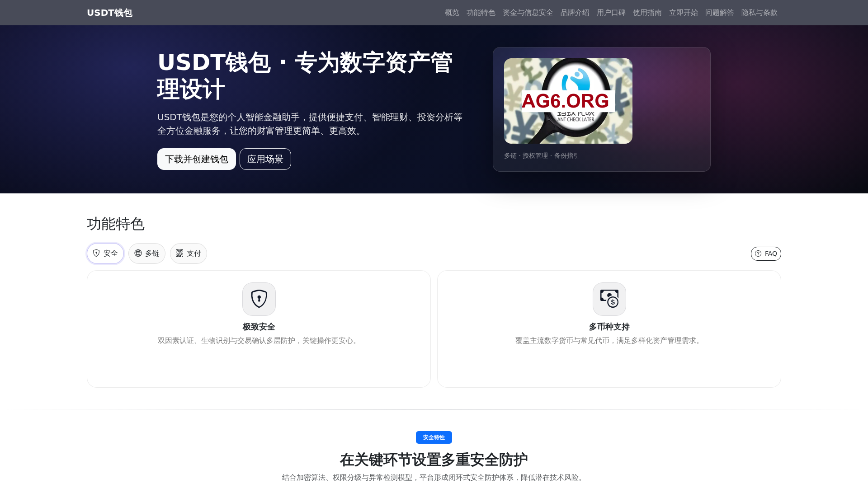Click the 安全特性 blue badge
Screen dimensions: 868x488
click(434, 437)
